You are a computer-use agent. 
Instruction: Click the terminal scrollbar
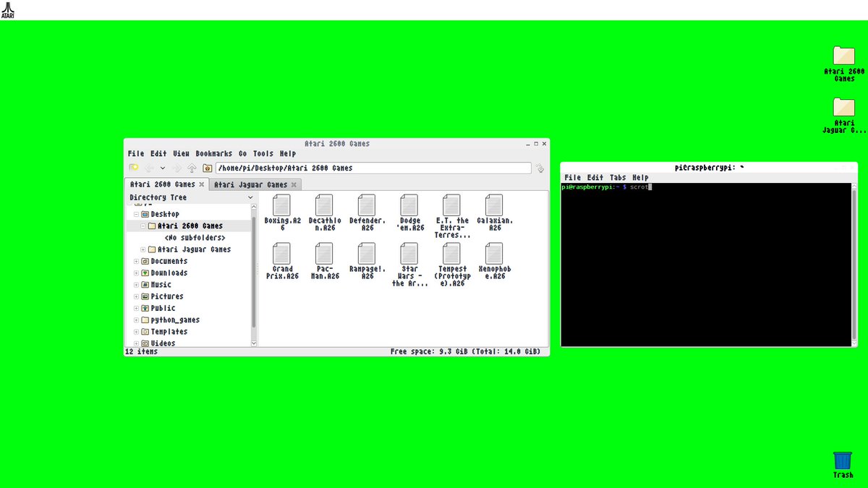854,265
